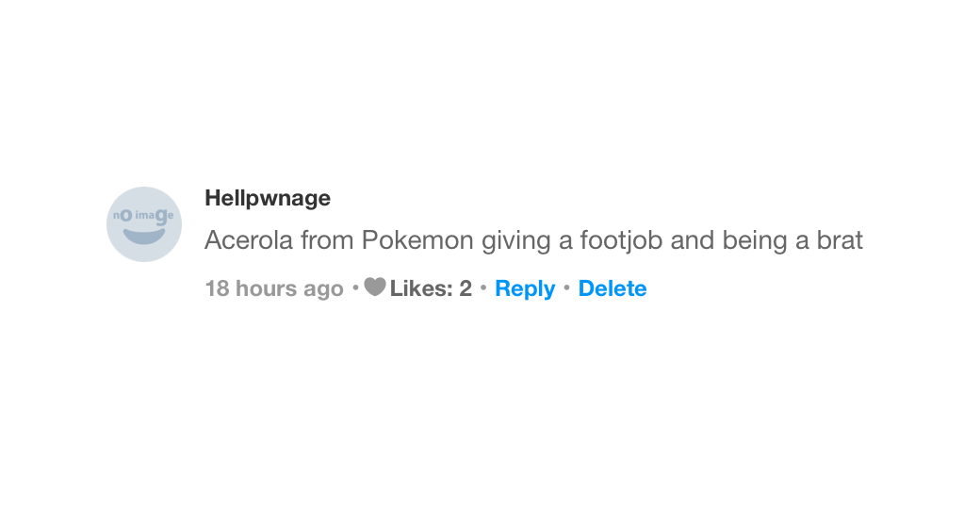Delete the comment by Hellpwnage
The width and height of the screenshot is (980, 509).
tap(612, 288)
